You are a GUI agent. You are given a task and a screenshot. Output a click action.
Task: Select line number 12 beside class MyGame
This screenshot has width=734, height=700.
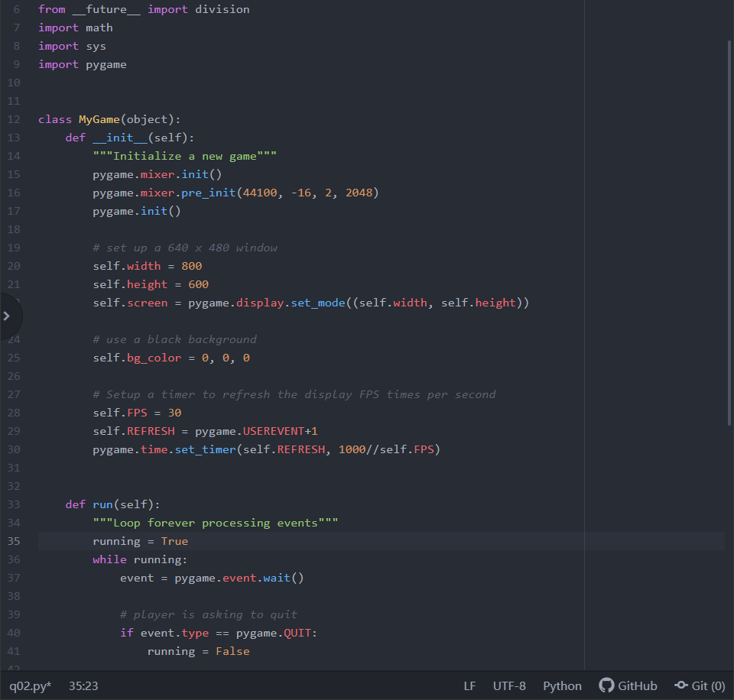16,118
